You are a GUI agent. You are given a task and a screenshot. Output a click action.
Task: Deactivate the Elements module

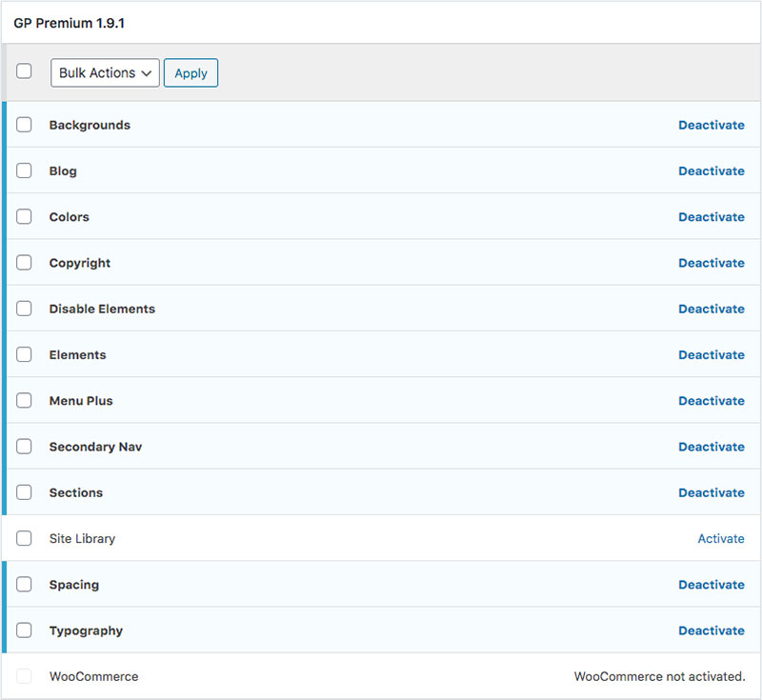tap(711, 355)
